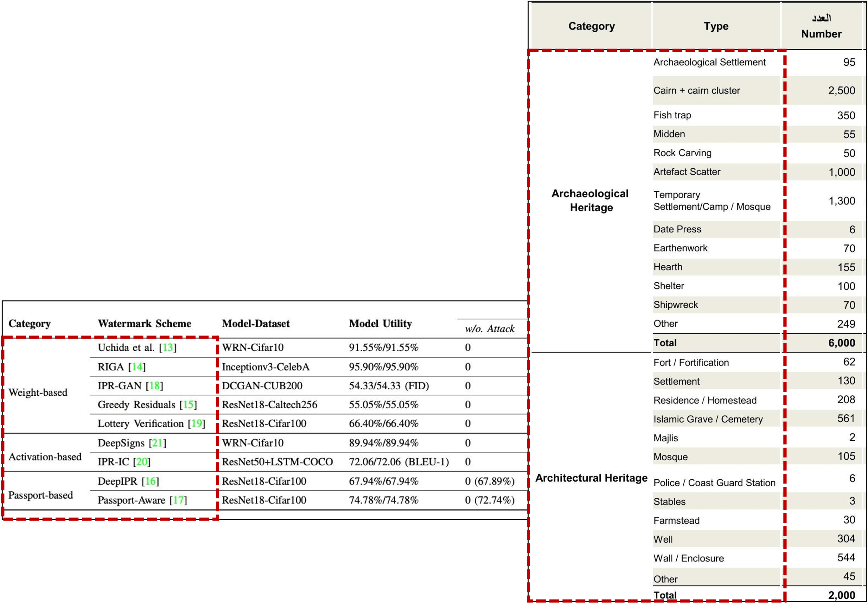Image resolution: width=868 pixels, height=603 pixels.
Task: Open citation 15 for Greedy Residuals
Action: pyautogui.click(x=188, y=405)
